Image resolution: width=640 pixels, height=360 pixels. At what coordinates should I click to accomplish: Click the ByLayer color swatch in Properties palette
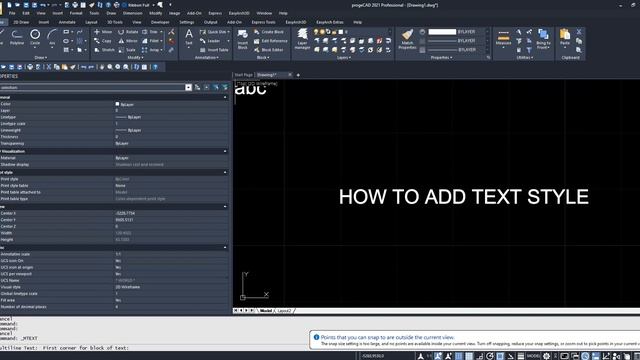pos(117,104)
